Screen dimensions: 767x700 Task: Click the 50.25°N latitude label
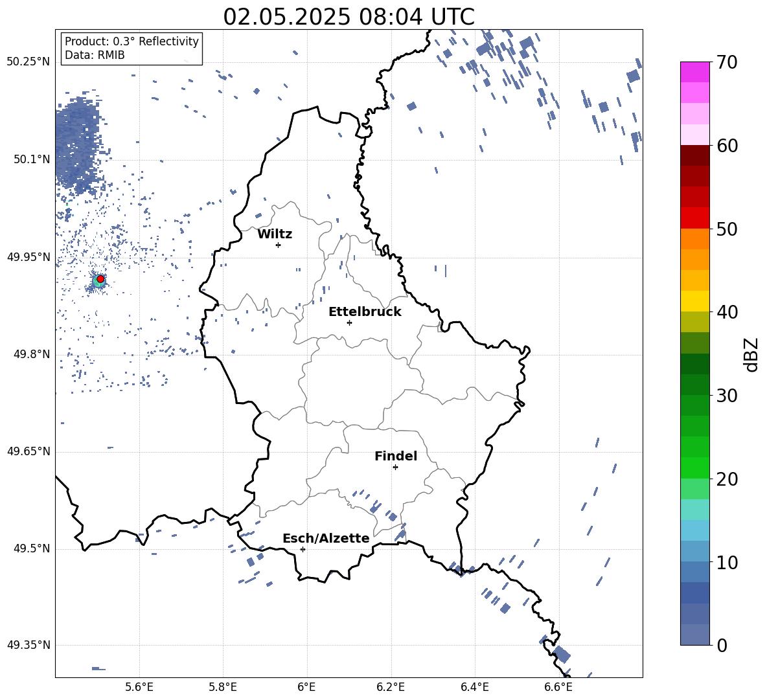[x=29, y=62]
